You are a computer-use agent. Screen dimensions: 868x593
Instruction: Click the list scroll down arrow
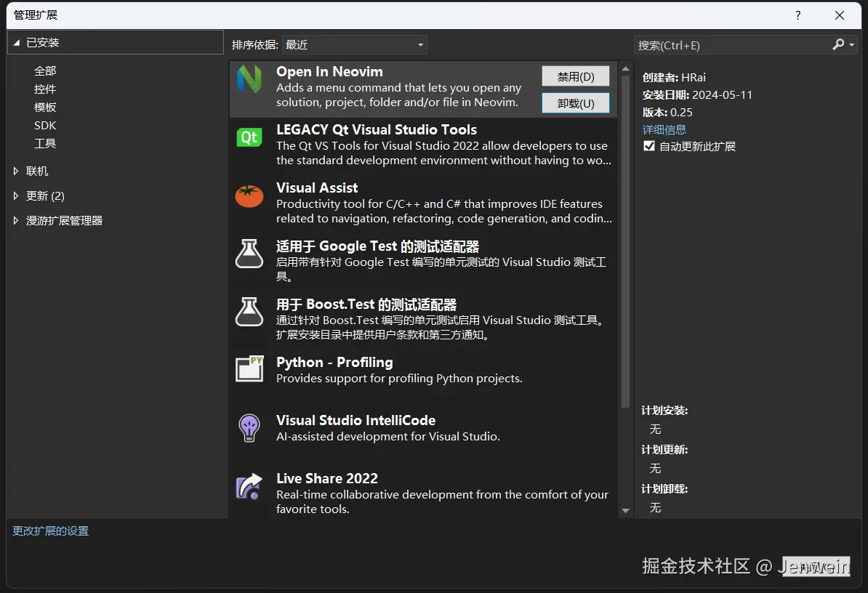pyautogui.click(x=625, y=511)
